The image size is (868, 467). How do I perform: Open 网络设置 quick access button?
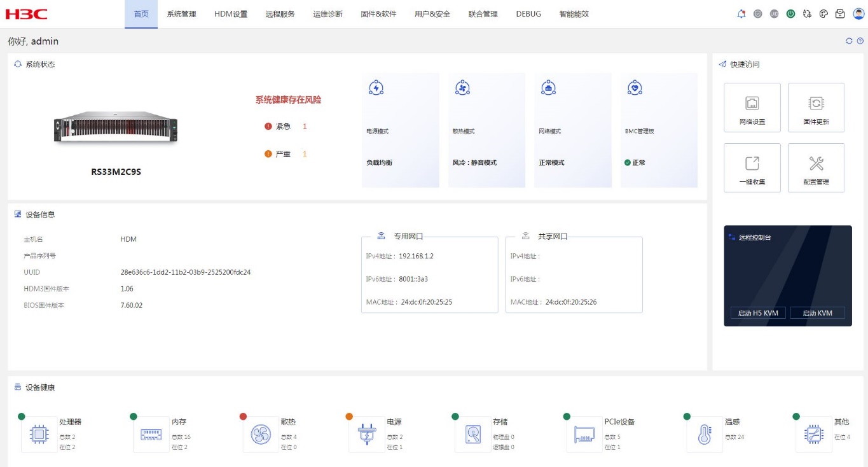point(752,108)
